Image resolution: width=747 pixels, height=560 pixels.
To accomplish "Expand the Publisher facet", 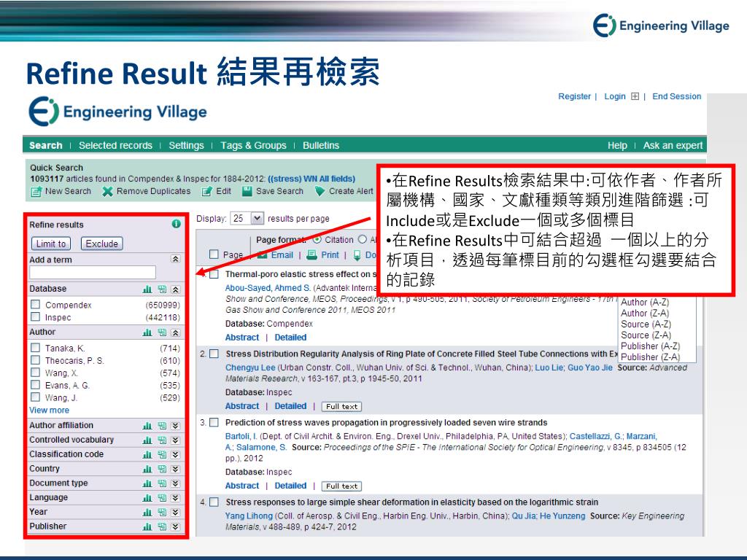I will click(x=175, y=526).
